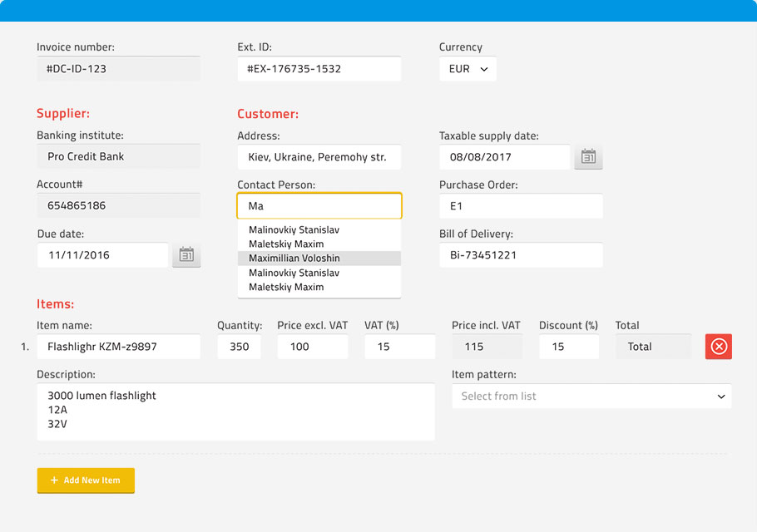The width and height of the screenshot is (757, 532).
Task: Click the Taxable supply date input
Action: 504,157
